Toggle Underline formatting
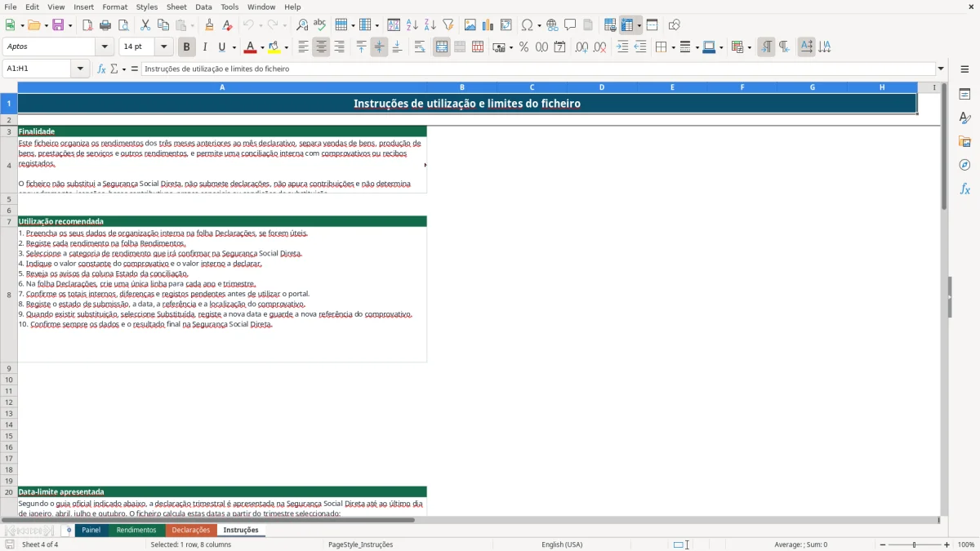Viewport: 980px width, 551px height. click(221, 47)
